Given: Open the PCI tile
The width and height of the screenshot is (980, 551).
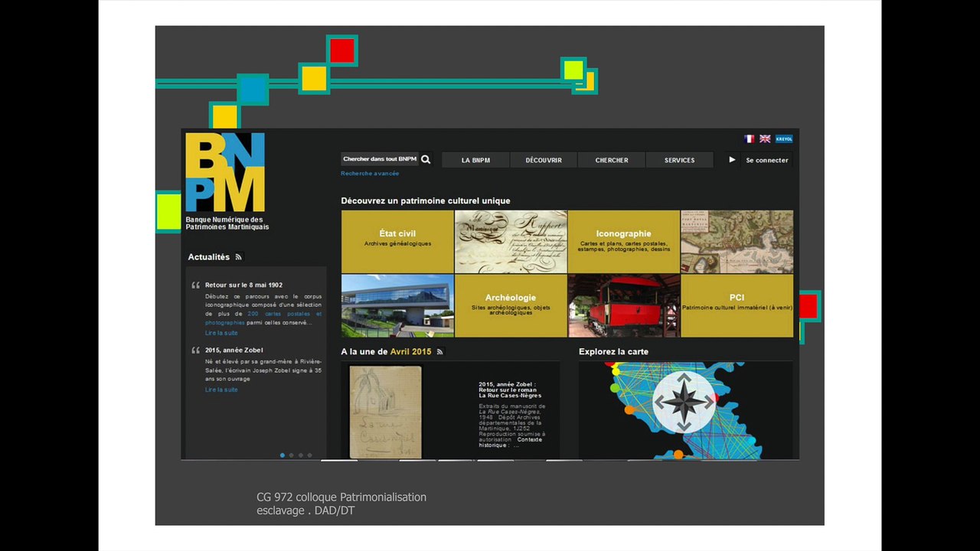Looking at the screenshot, I should 737,306.
